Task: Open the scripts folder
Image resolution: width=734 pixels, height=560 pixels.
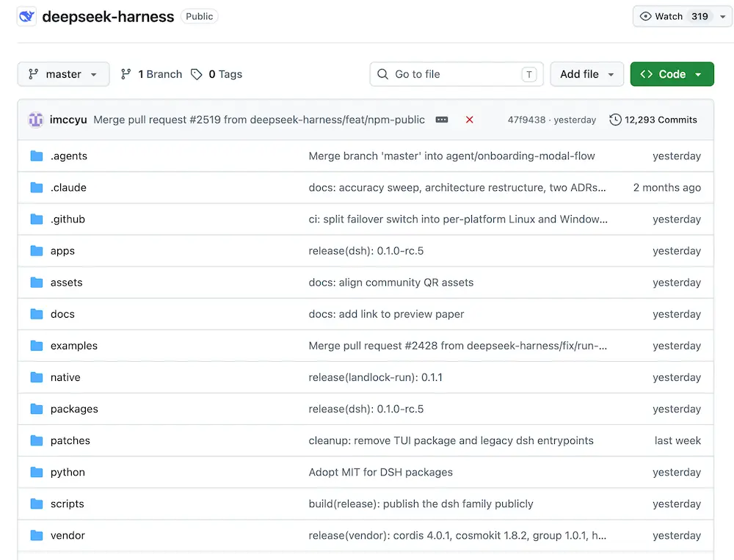Action: click(68, 503)
